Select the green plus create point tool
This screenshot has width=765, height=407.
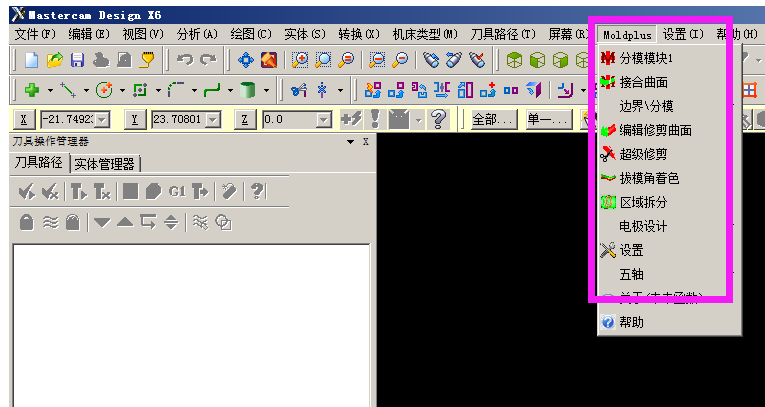pyautogui.click(x=32, y=90)
